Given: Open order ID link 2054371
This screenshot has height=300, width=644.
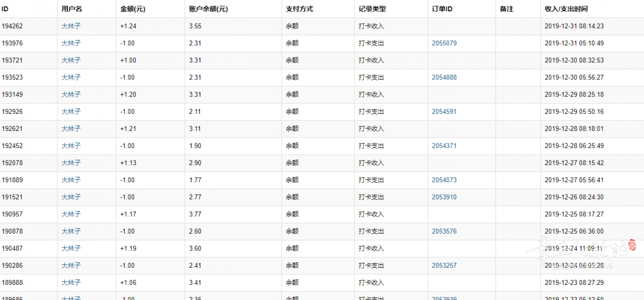Looking at the screenshot, I should pos(444,146).
